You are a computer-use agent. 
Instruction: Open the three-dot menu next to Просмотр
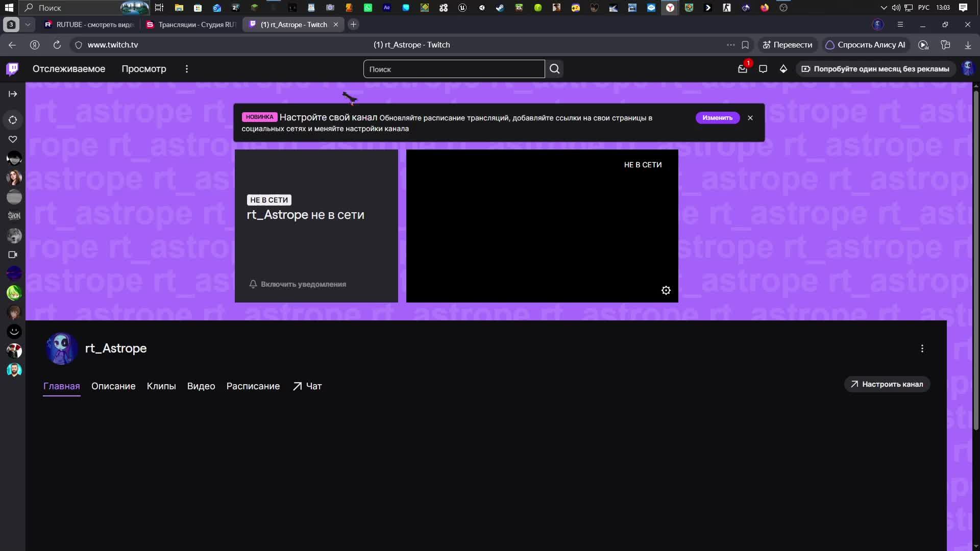pyautogui.click(x=187, y=69)
